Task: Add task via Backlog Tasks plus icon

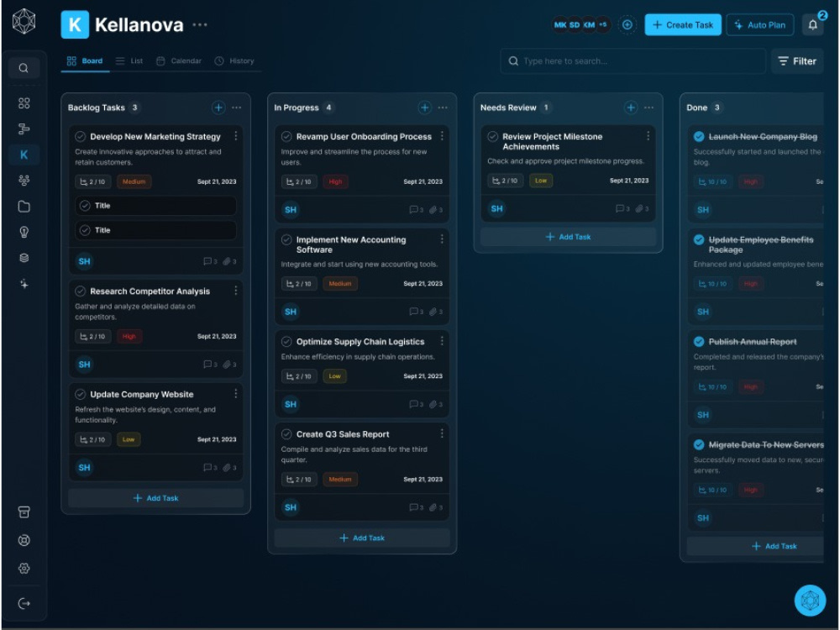Action: point(218,108)
